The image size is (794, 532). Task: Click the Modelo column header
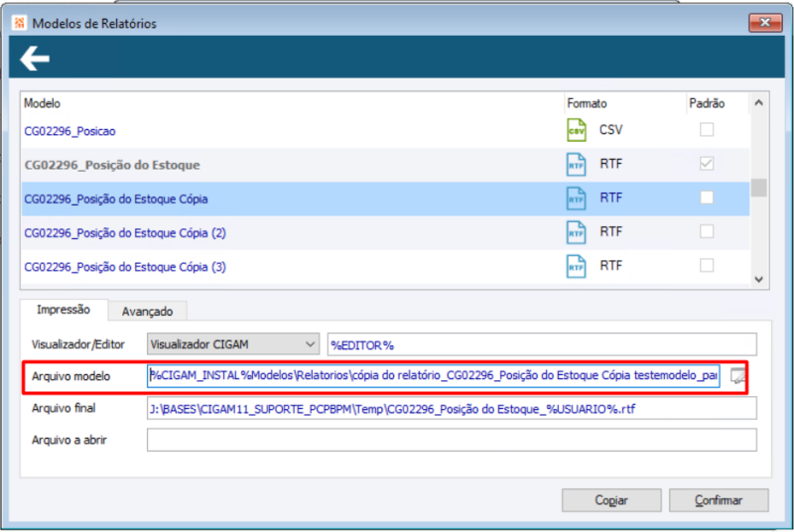pos(42,103)
